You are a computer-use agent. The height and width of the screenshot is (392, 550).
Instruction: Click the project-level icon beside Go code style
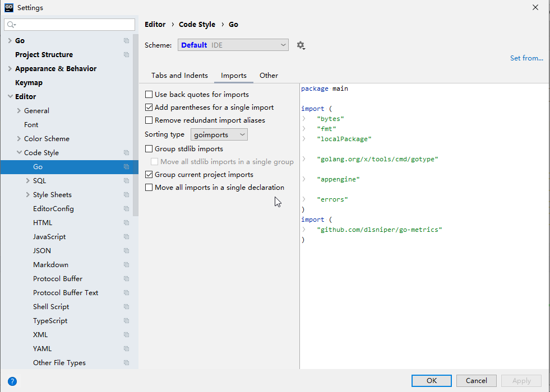pyautogui.click(x=126, y=167)
